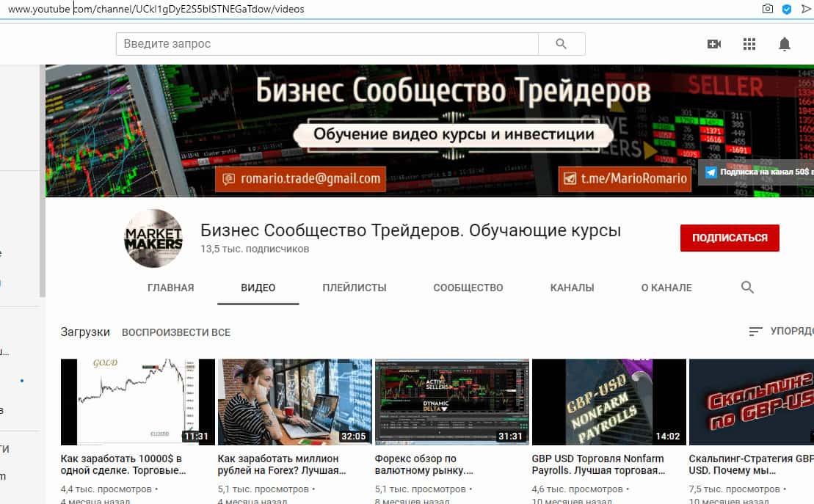Click the channel banner image
The image size is (814, 504).
click(x=429, y=131)
